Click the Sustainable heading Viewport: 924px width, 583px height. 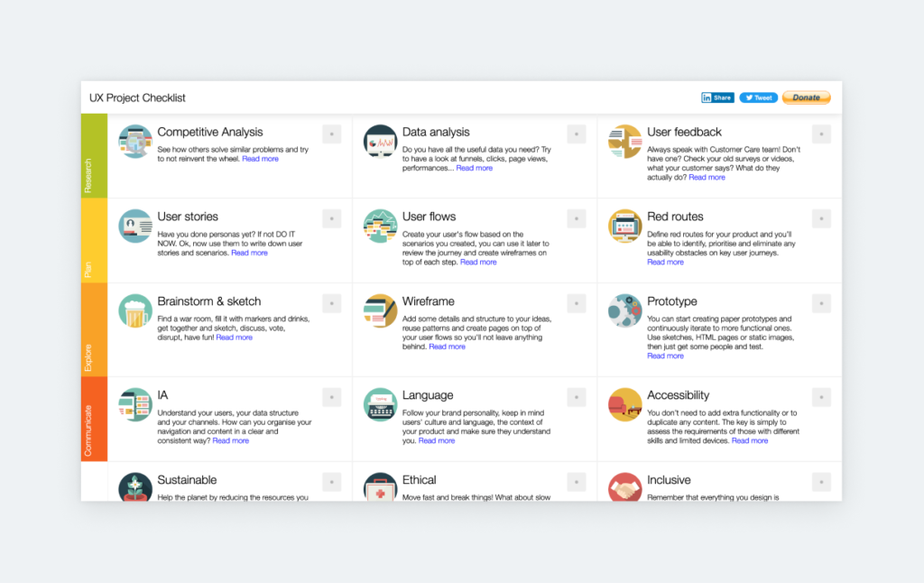tap(187, 480)
